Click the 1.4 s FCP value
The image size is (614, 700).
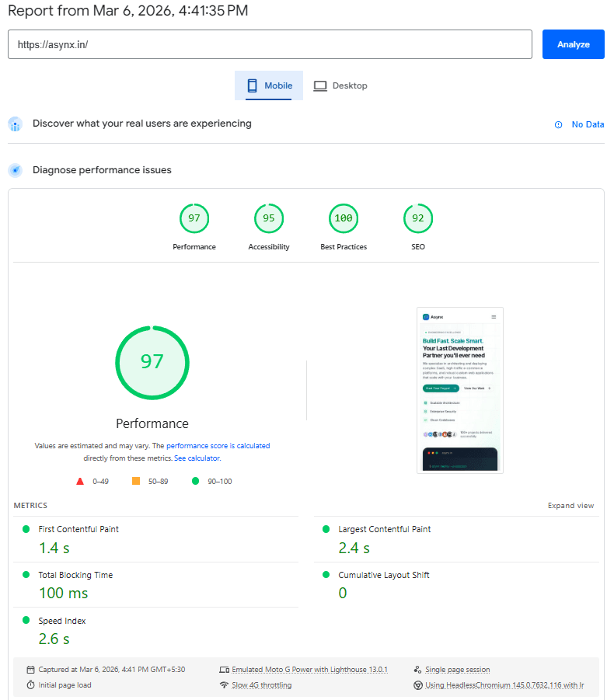pyautogui.click(x=54, y=548)
